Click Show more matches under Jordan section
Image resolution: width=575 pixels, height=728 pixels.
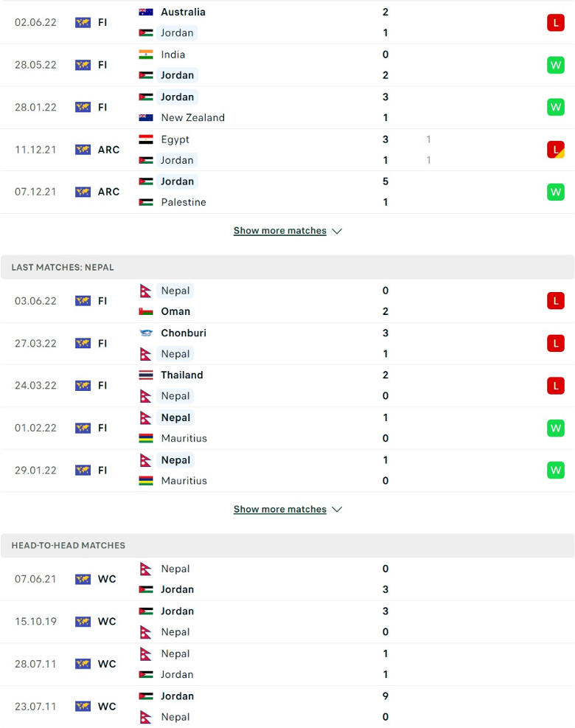pos(280,231)
